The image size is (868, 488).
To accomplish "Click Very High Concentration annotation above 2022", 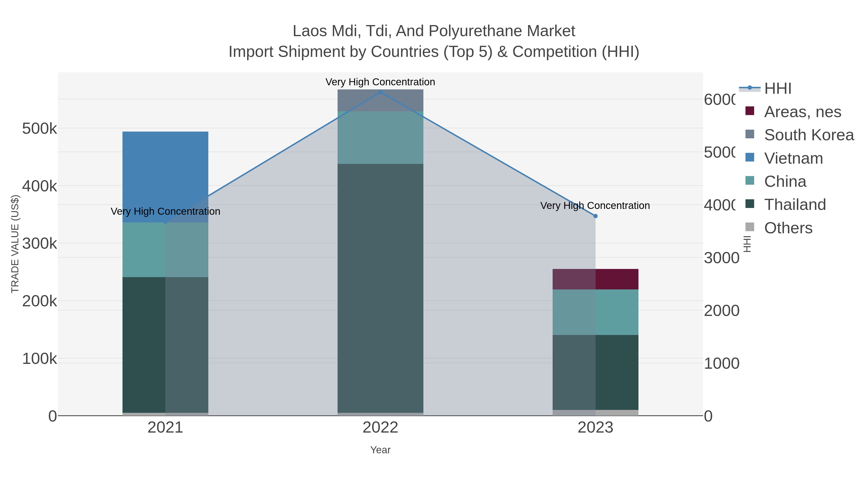I will (x=380, y=82).
